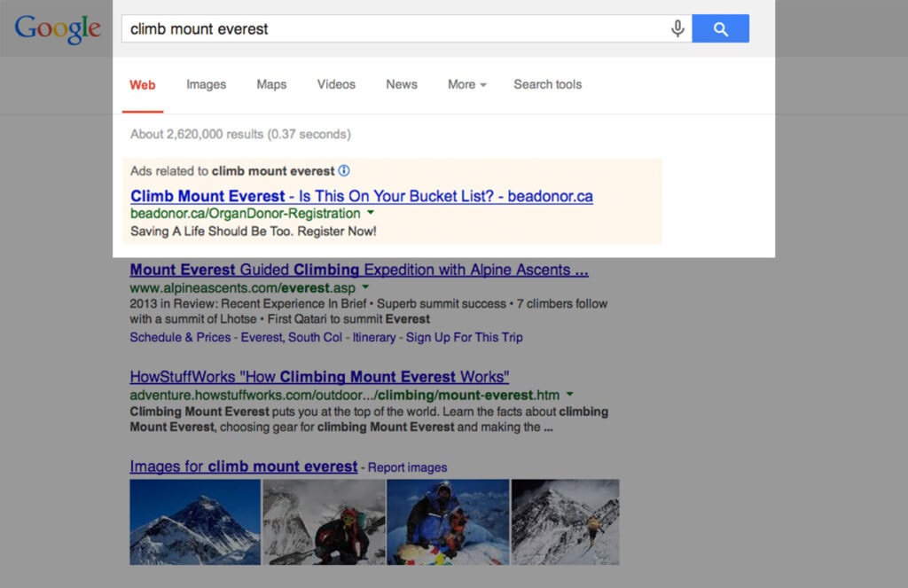Click the www.alpineascents.com/everest.asp green URL
Screen dimensions: 908x588
pyautogui.click(x=243, y=288)
